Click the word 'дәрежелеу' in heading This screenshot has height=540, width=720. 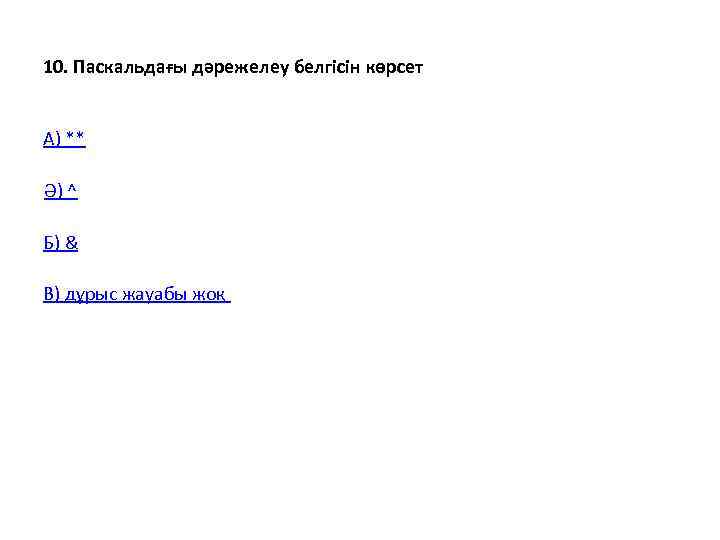240,67
